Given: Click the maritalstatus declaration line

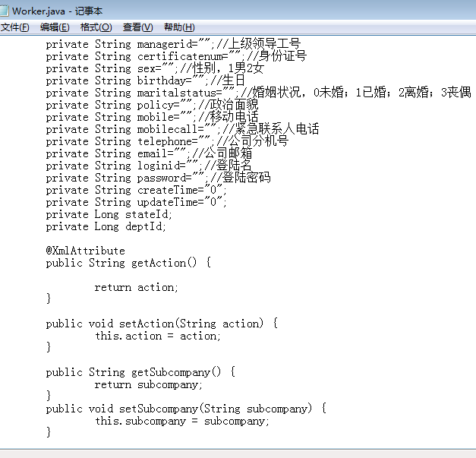Looking at the screenshot, I should click(258, 93).
